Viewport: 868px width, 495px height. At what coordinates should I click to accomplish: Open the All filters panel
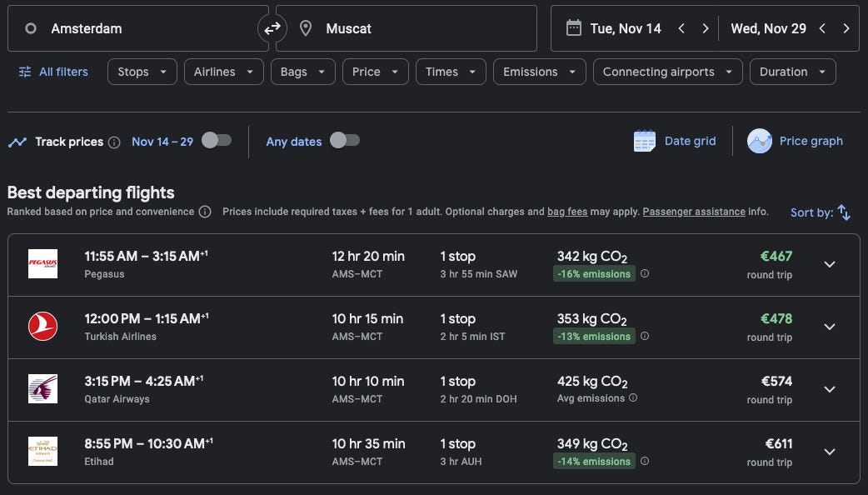(x=53, y=72)
